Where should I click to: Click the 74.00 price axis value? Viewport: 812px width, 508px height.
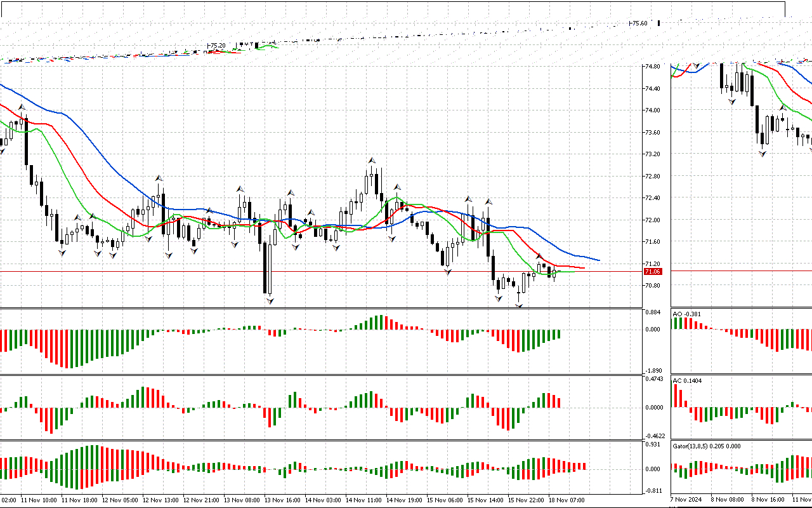click(x=652, y=110)
